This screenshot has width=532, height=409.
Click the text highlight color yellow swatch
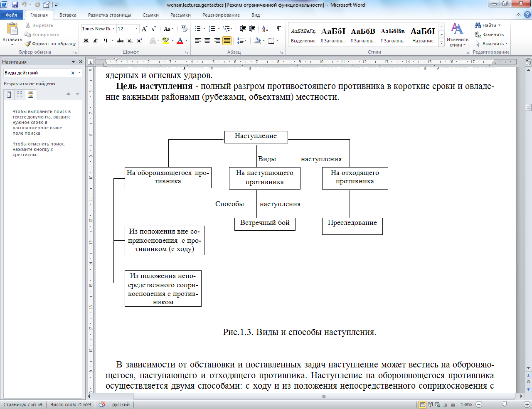tap(166, 41)
